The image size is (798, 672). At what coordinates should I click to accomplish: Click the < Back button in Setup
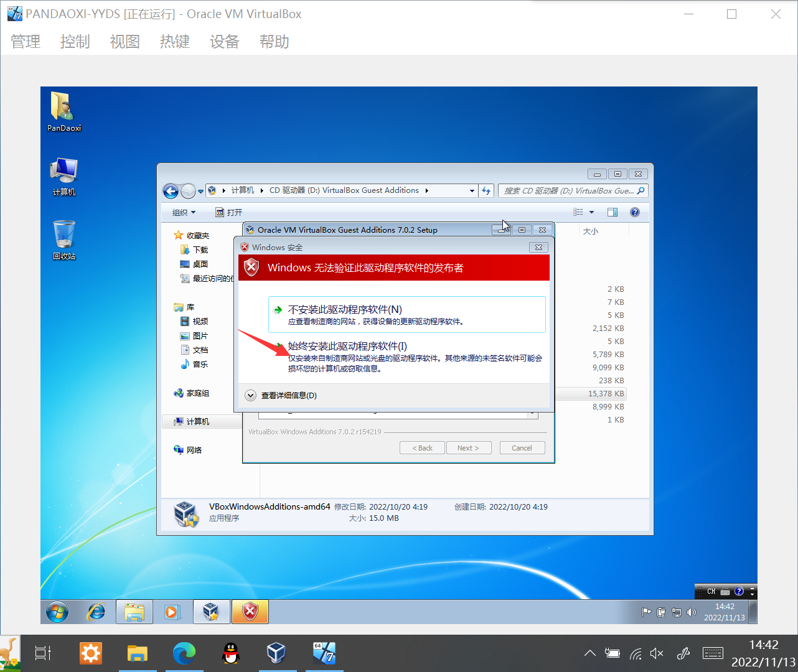[422, 448]
